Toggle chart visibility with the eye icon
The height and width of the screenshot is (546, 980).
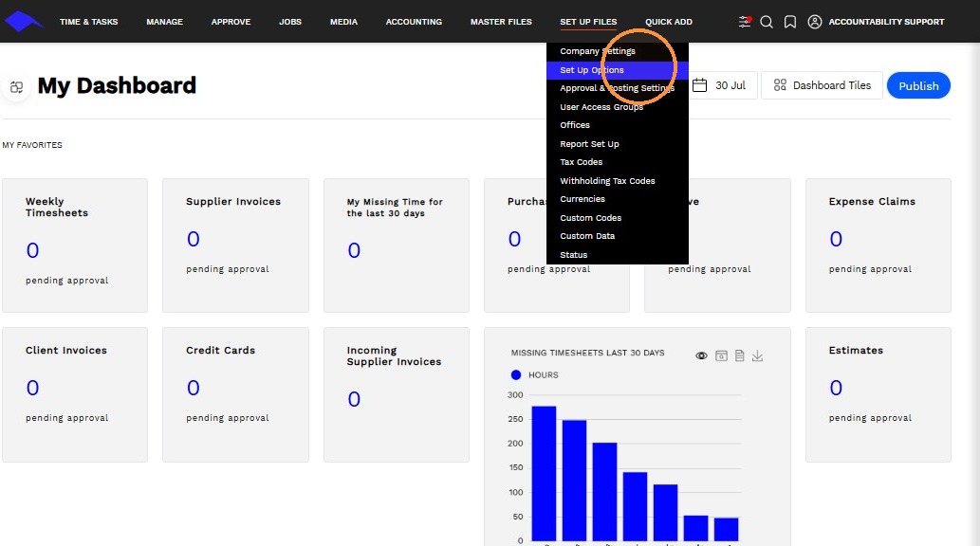point(701,355)
